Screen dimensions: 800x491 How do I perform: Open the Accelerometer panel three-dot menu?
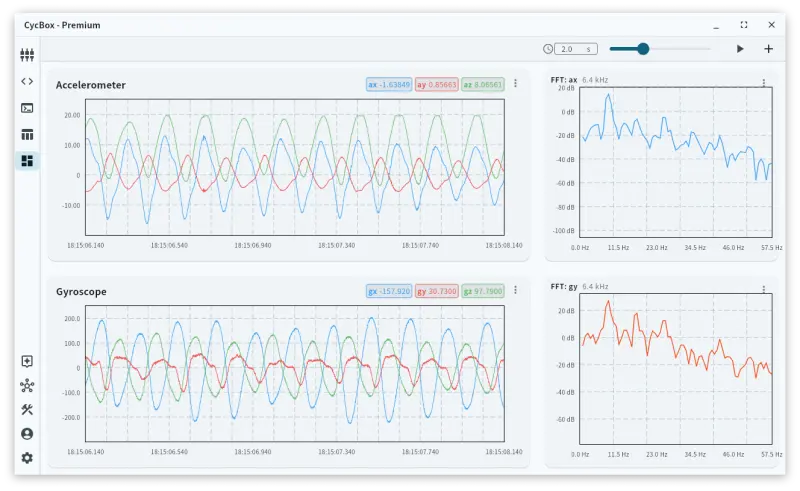[515, 84]
